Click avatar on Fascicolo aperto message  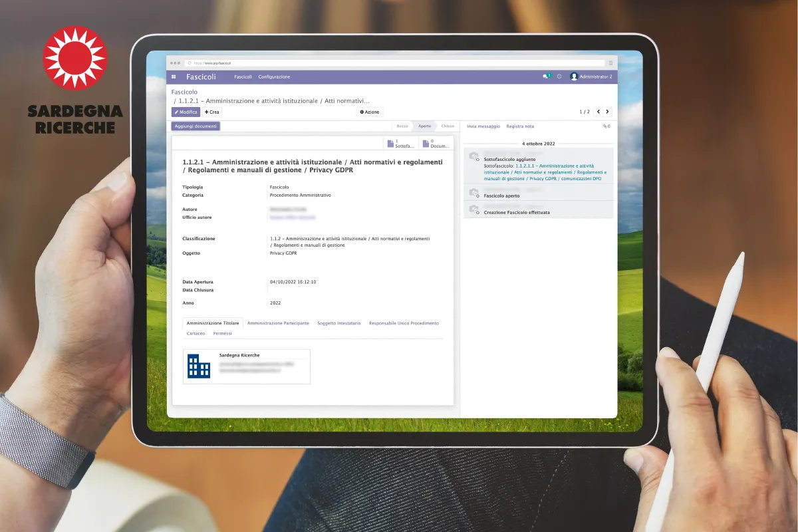(473, 193)
